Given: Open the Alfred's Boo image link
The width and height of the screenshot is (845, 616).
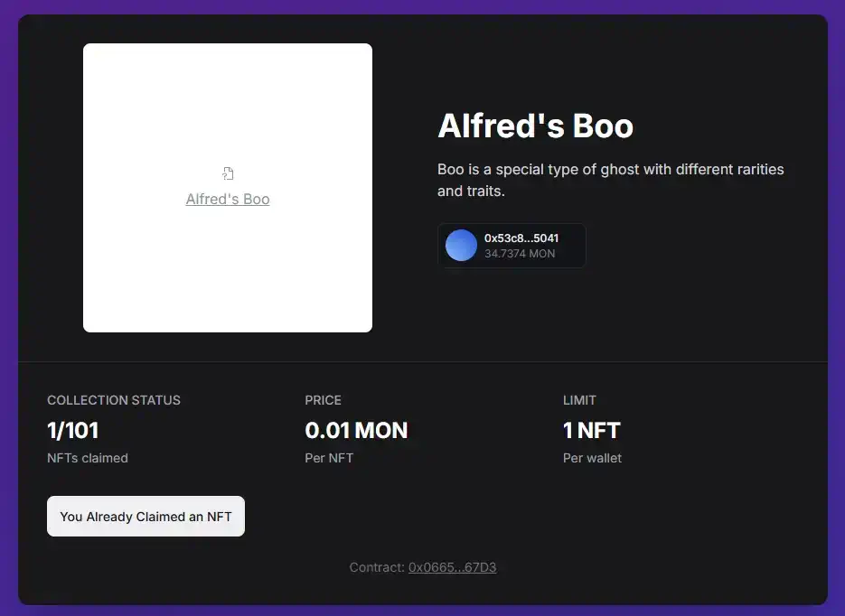Looking at the screenshot, I should pyautogui.click(x=228, y=199).
